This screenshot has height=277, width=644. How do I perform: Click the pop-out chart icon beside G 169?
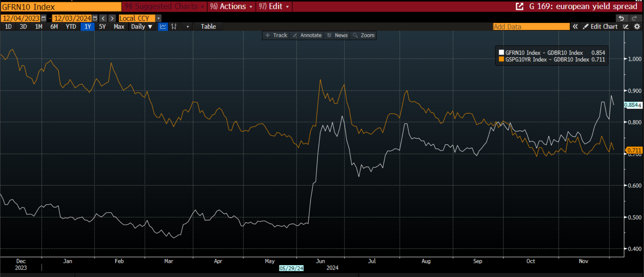tap(519, 6)
